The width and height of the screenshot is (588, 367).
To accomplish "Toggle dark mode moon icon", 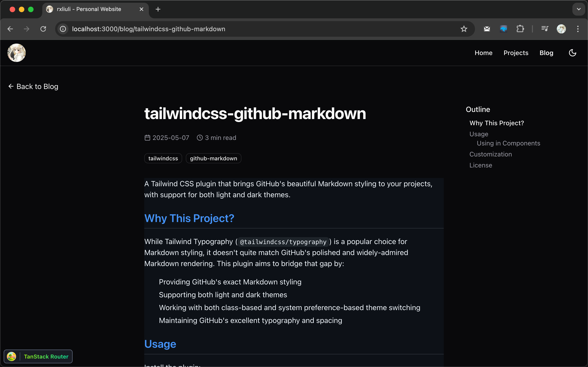I will (x=572, y=53).
